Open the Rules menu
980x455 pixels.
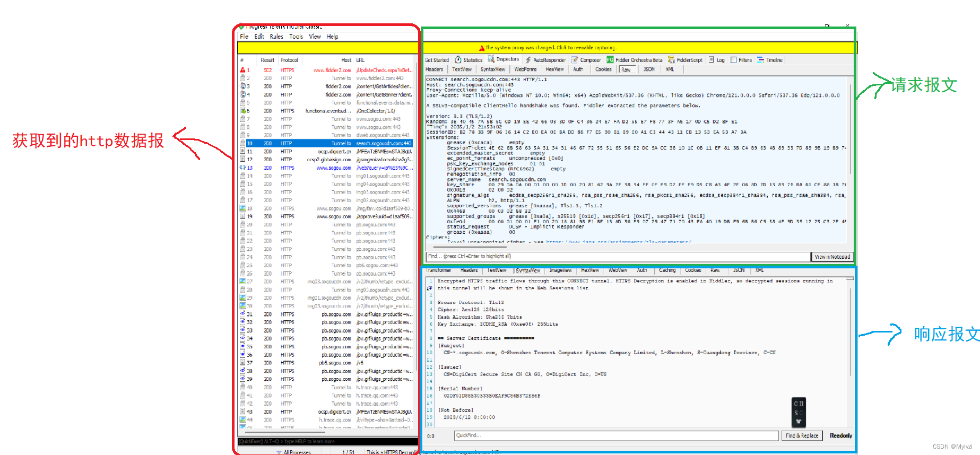(x=276, y=37)
